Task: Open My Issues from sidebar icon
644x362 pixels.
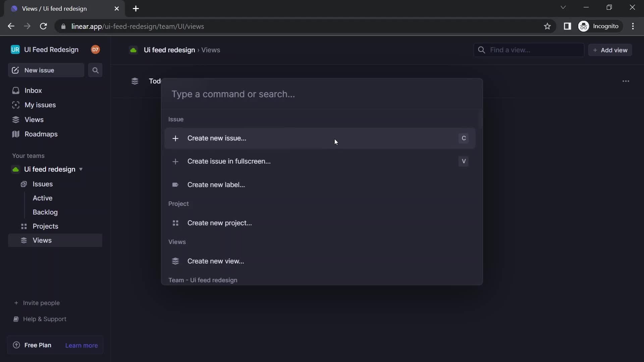Action: pyautogui.click(x=15, y=105)
